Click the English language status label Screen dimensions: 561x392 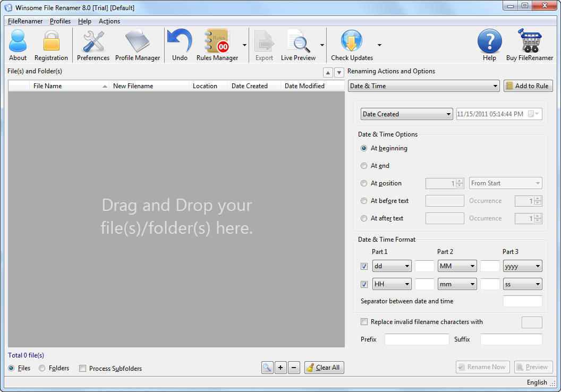[537, 382]
